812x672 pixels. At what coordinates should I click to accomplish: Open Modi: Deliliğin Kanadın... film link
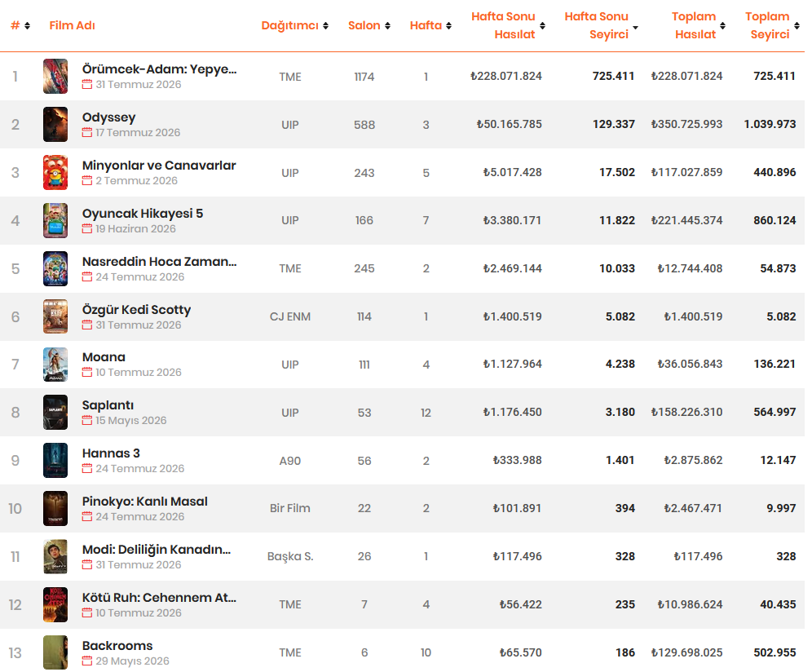pos(157,550)
